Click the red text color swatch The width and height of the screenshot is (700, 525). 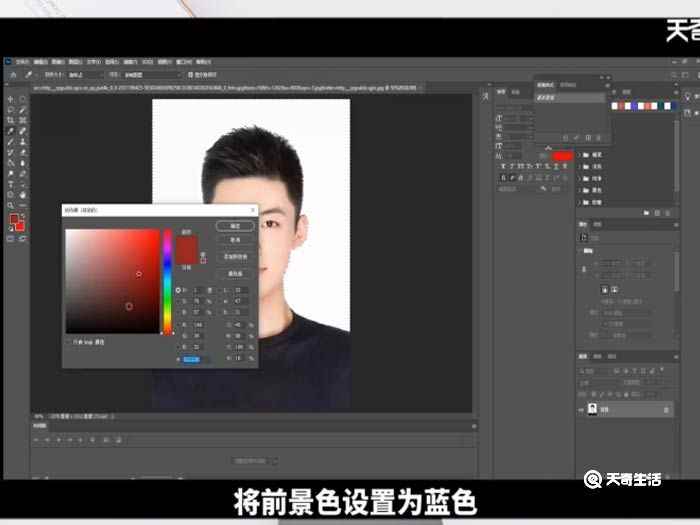pos(562,156)
